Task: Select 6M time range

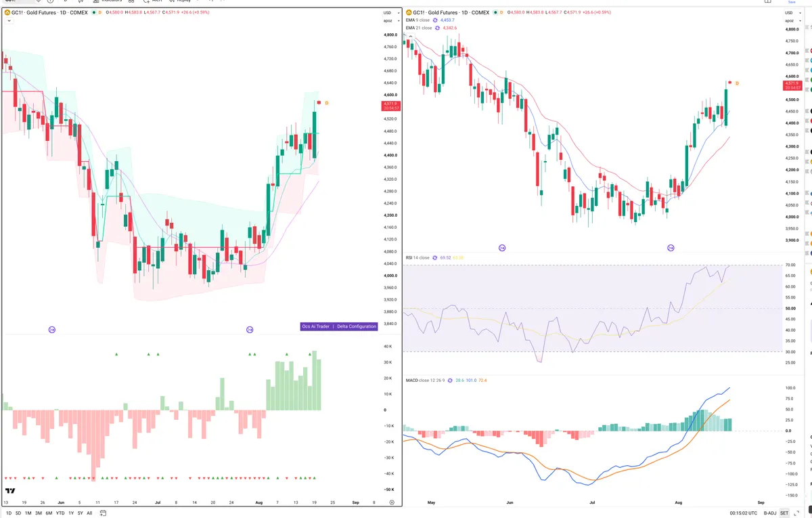Action: click(x=49, y=513)
